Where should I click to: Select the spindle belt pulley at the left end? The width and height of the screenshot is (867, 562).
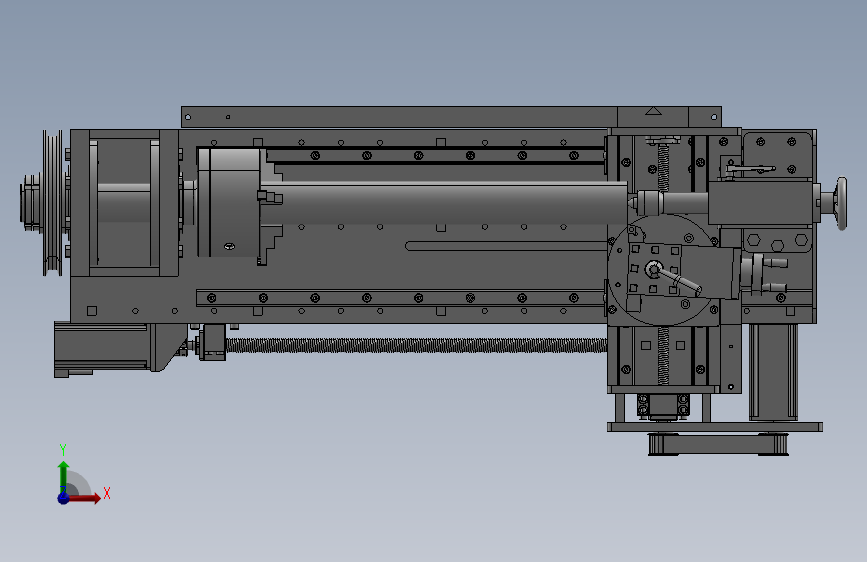pyautogui.click(x=53, y=203)
